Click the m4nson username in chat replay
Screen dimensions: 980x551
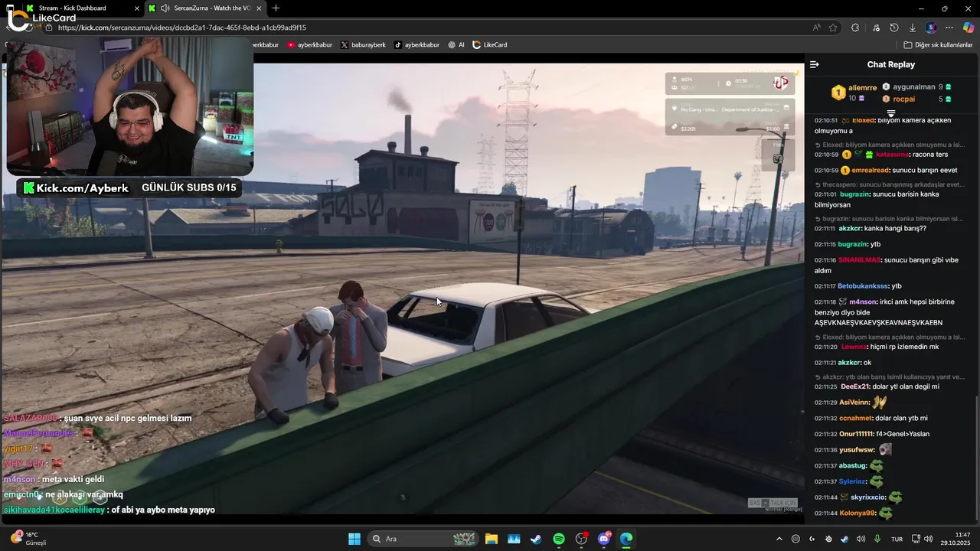pos(863,302)
